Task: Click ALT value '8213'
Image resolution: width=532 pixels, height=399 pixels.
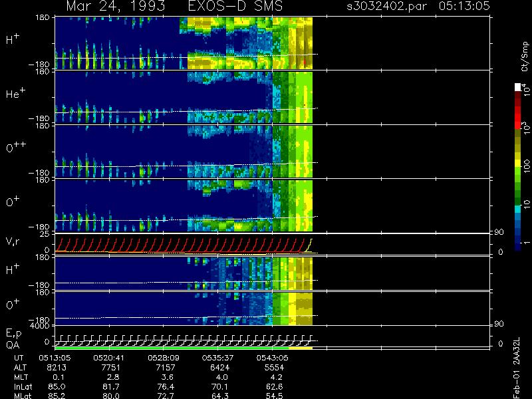Action: [x=57, y=368]
